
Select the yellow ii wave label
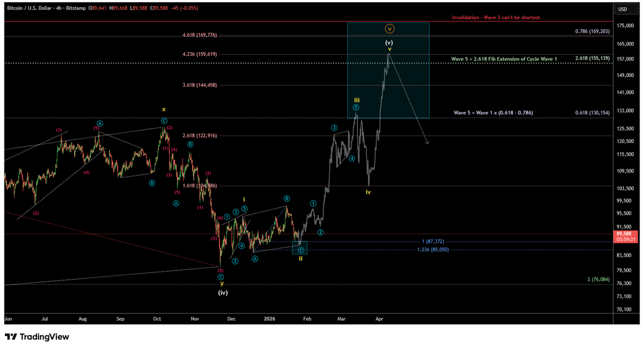301,258
